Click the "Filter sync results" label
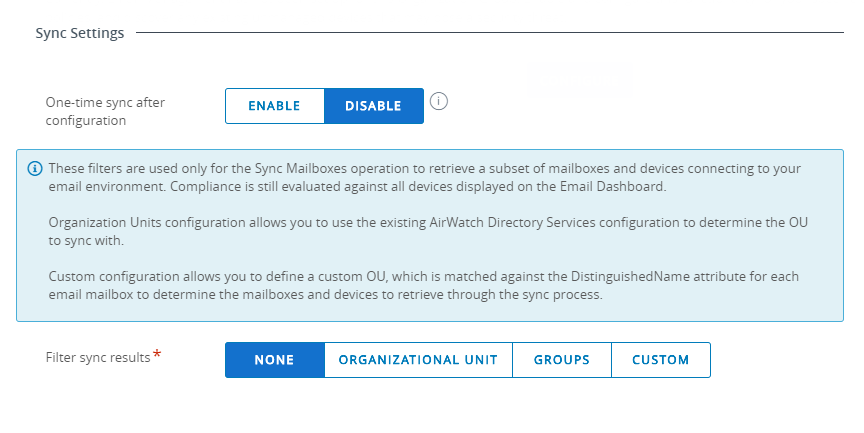The image size is (864, 433). tap(98, 357)
